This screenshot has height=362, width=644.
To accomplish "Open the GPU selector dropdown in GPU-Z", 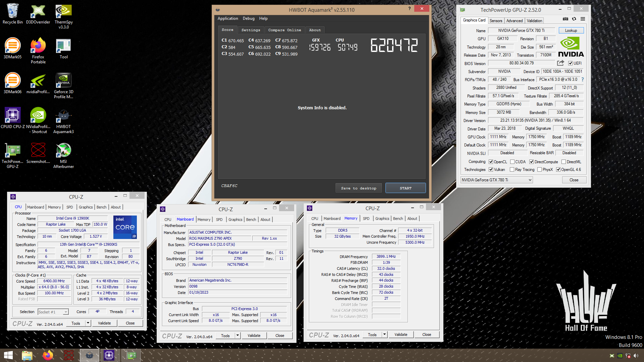I will (497, 180).
